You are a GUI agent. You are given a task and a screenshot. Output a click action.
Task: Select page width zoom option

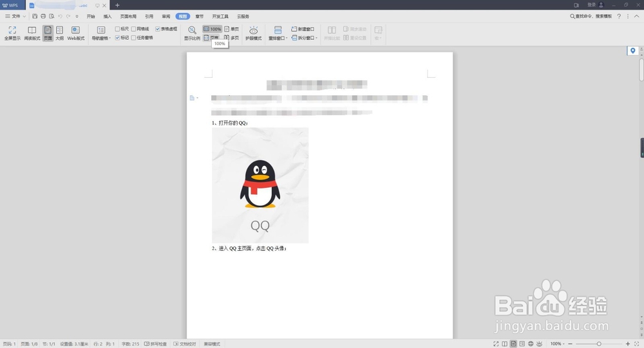[x=211, y=38]
